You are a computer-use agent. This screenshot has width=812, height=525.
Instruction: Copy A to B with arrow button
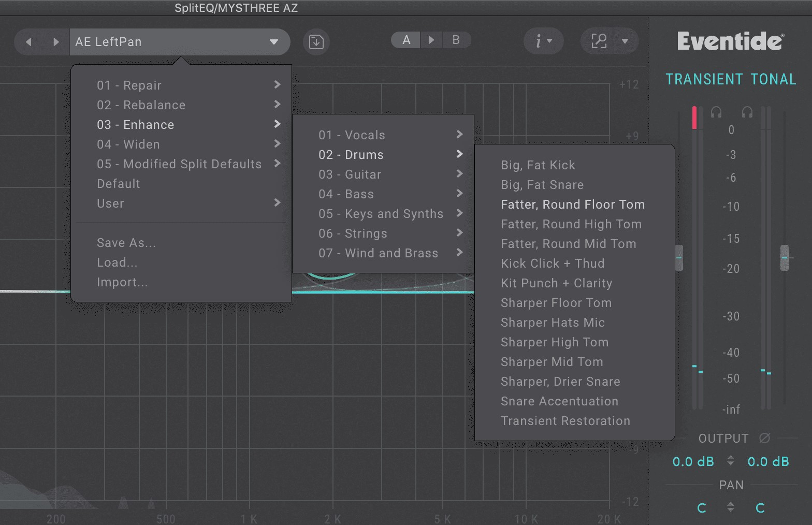(x=431, y=40)
